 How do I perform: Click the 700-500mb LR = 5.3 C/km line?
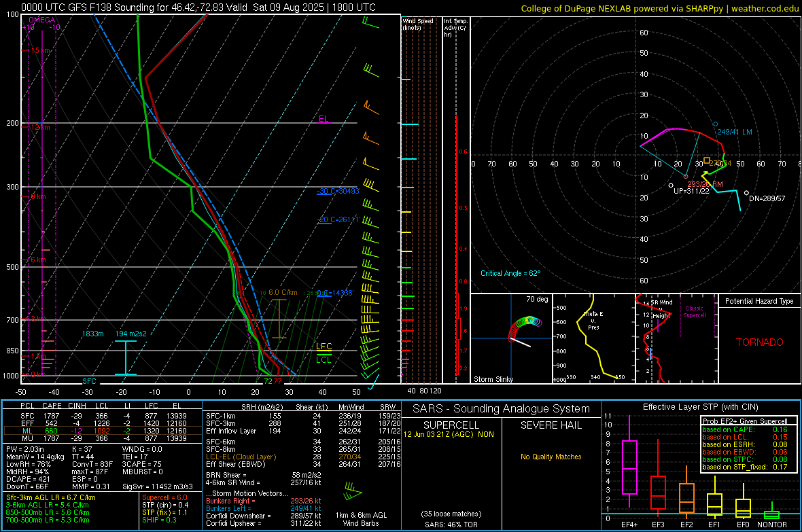[48, 520]
